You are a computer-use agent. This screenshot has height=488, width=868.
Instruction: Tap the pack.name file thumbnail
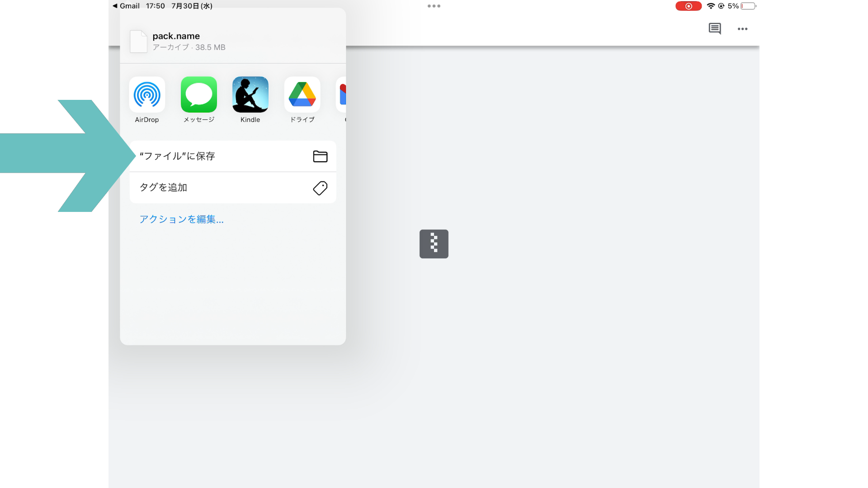click(138, 42)
